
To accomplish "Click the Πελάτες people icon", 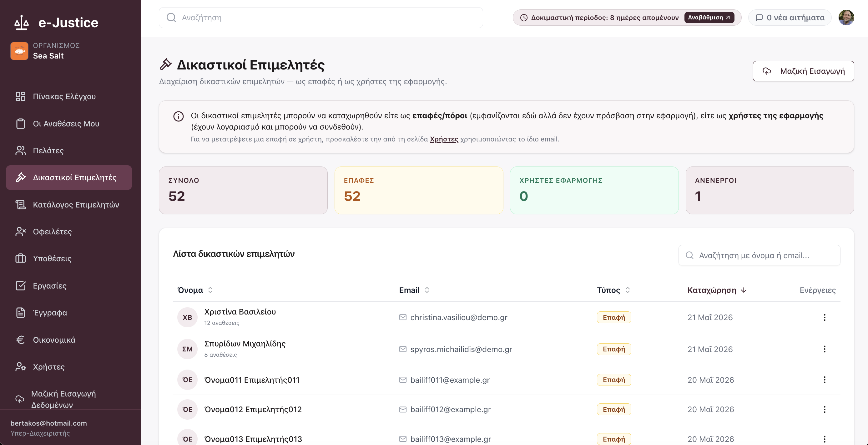I will point(21,150).
